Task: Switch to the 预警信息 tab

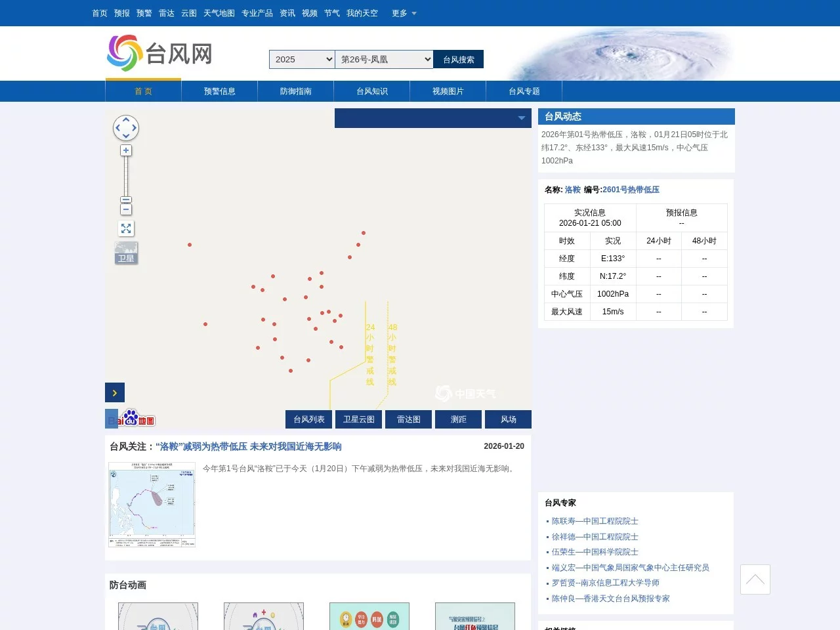Action: point(219,91)
